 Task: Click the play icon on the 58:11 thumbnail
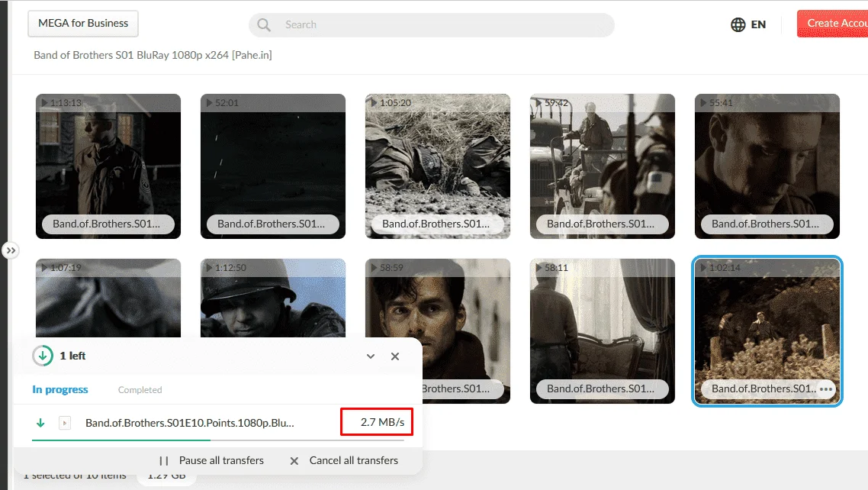pyautogui.click(x=538, y=268)
